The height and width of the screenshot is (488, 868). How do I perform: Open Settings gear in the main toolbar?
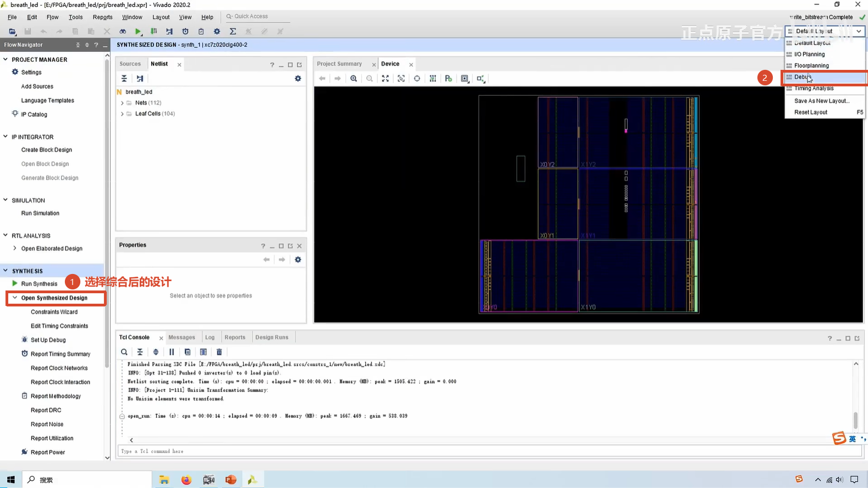tap(217, 31)
